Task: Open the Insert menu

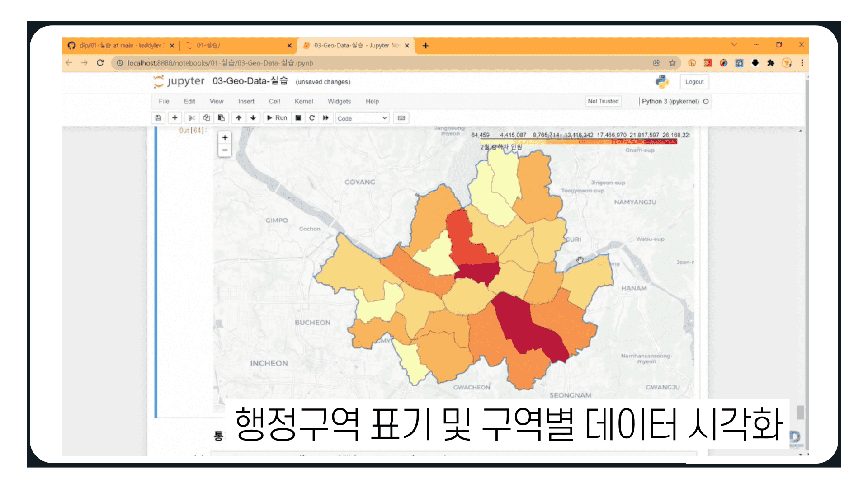Action: coord(246,101)
